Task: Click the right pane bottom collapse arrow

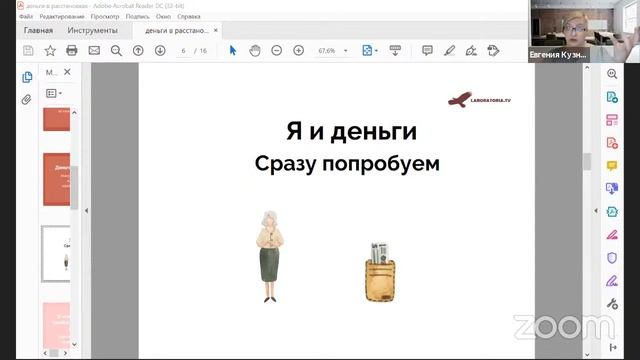Action: point(613,347)
